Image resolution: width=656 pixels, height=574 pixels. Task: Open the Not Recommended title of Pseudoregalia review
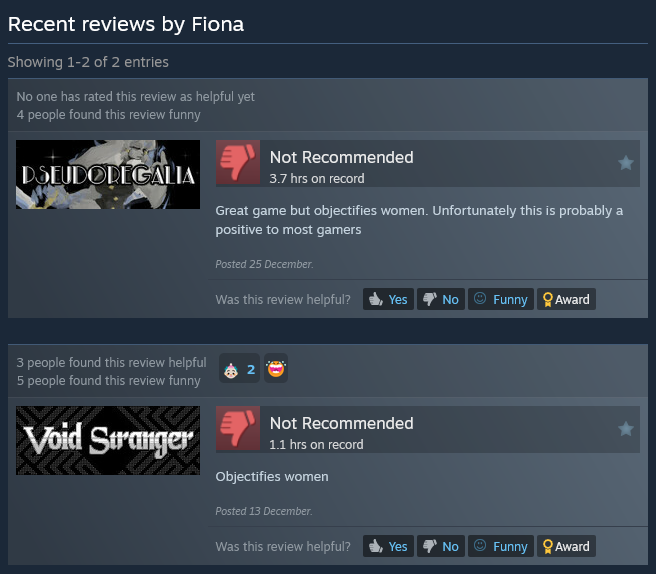pos(341,157)
